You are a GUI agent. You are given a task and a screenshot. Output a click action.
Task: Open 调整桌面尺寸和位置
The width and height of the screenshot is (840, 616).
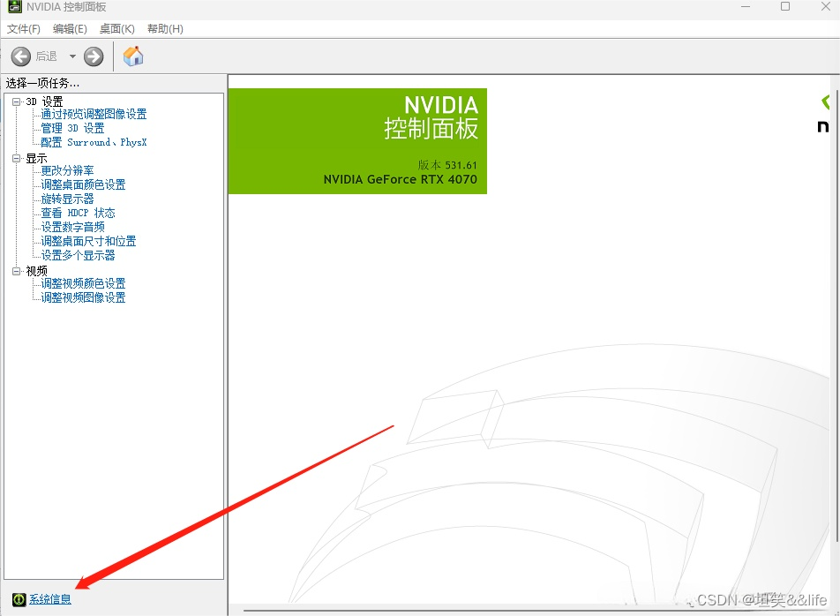(x=88, y=241)
